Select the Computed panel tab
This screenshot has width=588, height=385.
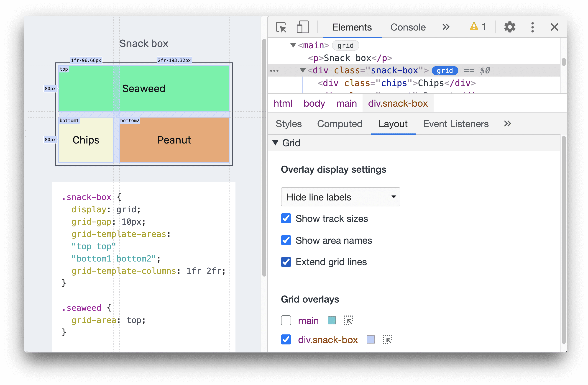click(x=340, y=124)
